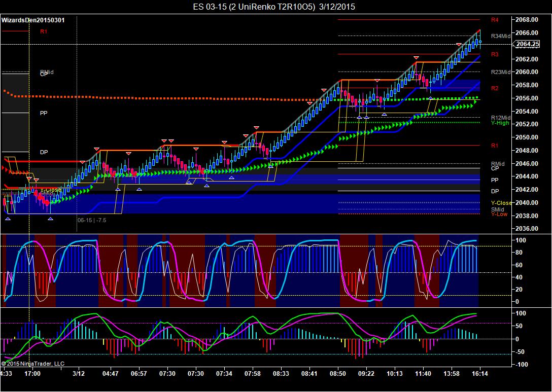Viewport: 552px width, 392px height.
Task: Click the 06:57 time axis label
Action: click(x=139, y=374)
